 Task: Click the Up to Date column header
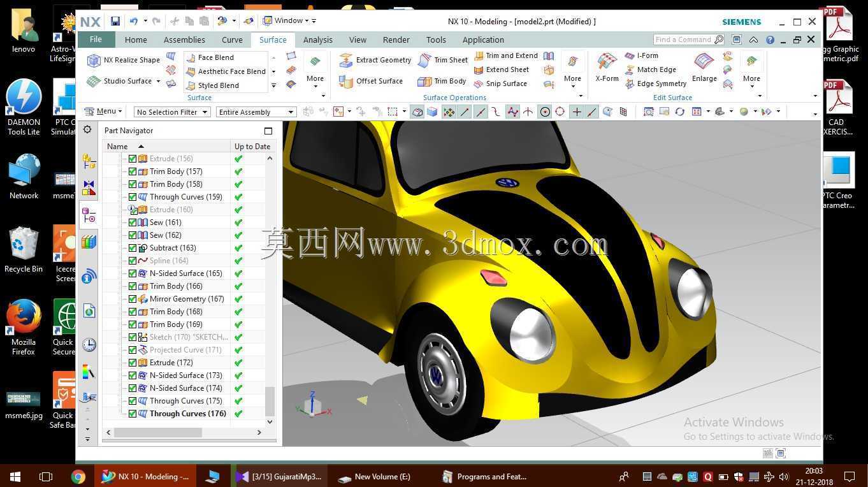(252, 147)
